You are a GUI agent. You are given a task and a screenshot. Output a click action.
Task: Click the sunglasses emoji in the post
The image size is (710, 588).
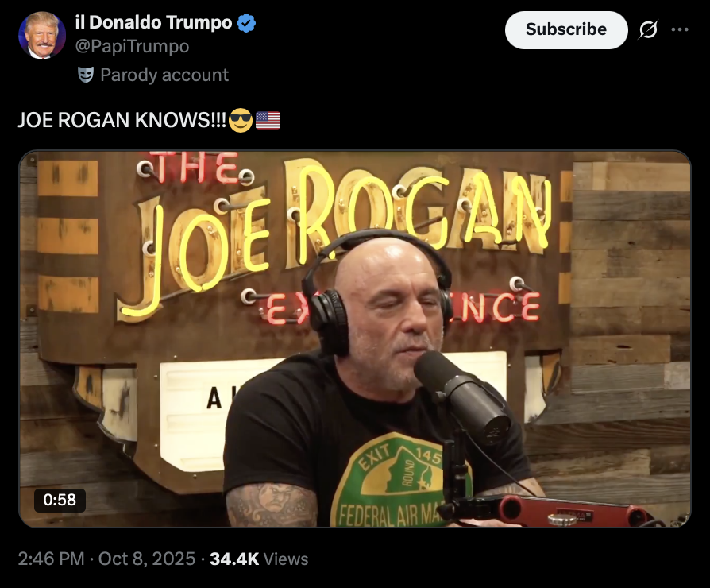coord(241,120)
